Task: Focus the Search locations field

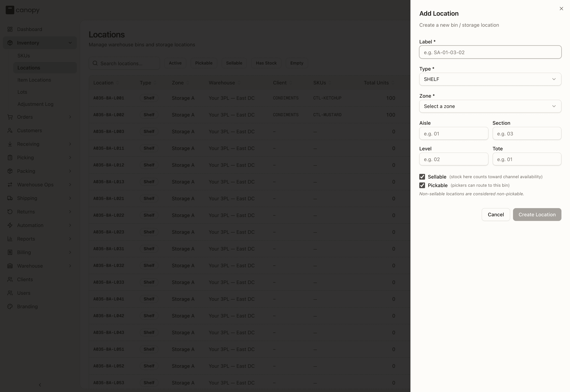Action: (x=124, y=63)
